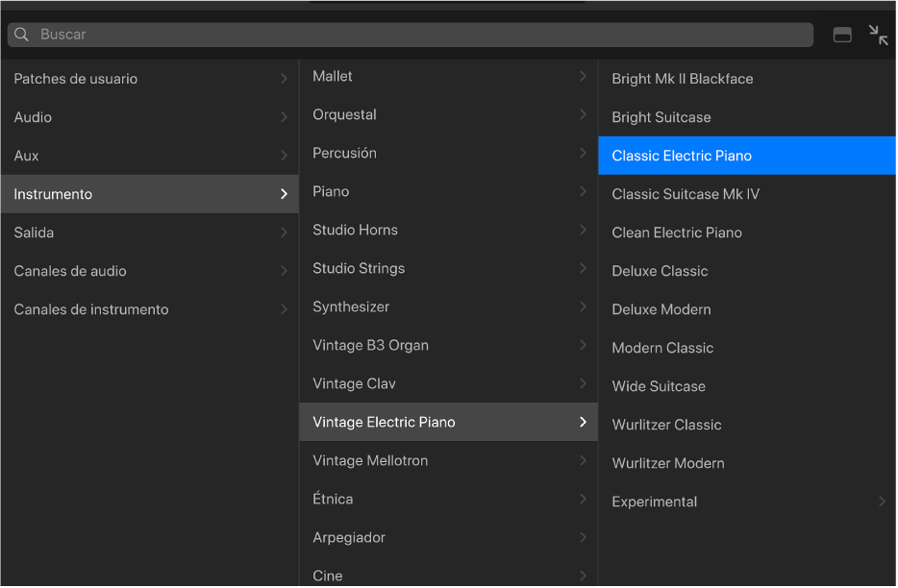Image resolution: width=898 pixels, height=588 pixels.
Task: Choose Wide Suitcase patch
Action: 747,386
